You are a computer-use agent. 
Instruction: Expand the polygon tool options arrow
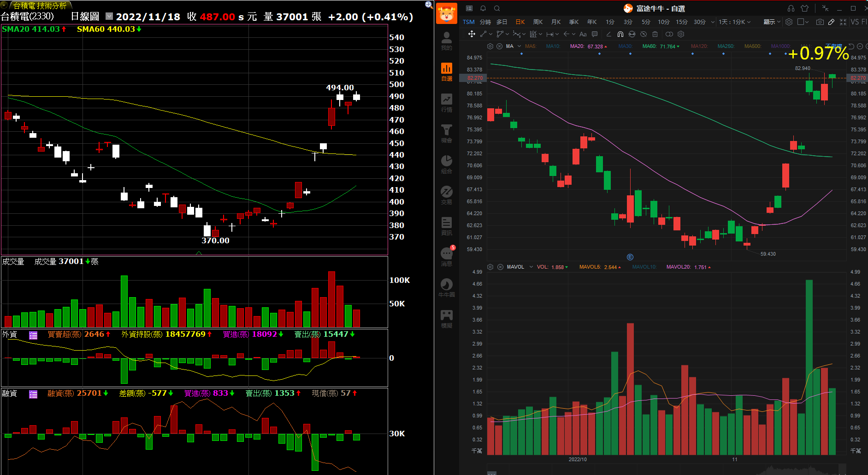coord(508,34)
